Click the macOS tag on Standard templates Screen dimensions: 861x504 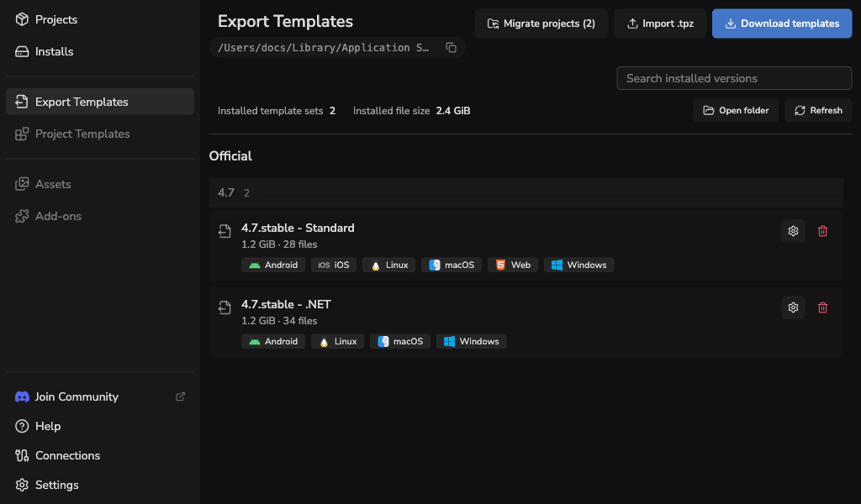click(x=452, y=265)
